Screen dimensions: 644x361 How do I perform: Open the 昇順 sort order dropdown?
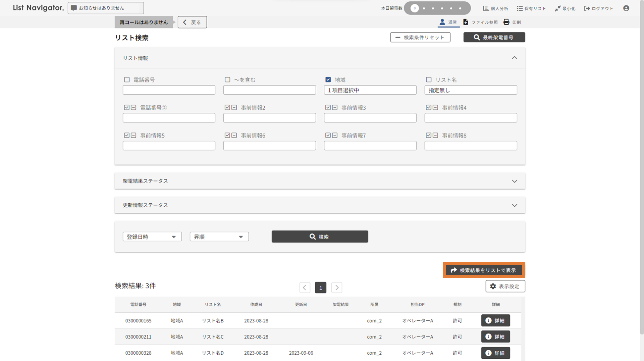pos(219,237)
